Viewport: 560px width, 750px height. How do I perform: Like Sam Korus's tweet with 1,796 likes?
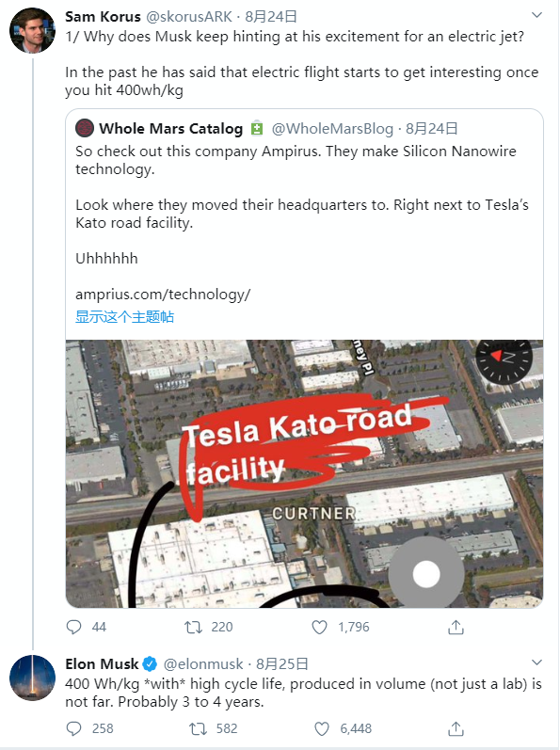[319, 627]
